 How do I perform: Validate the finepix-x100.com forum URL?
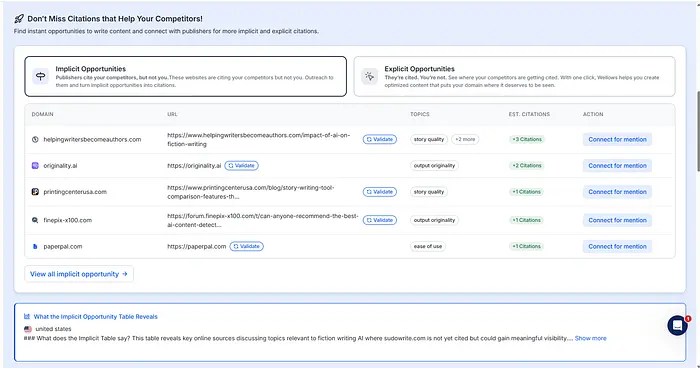click(379, 220)
